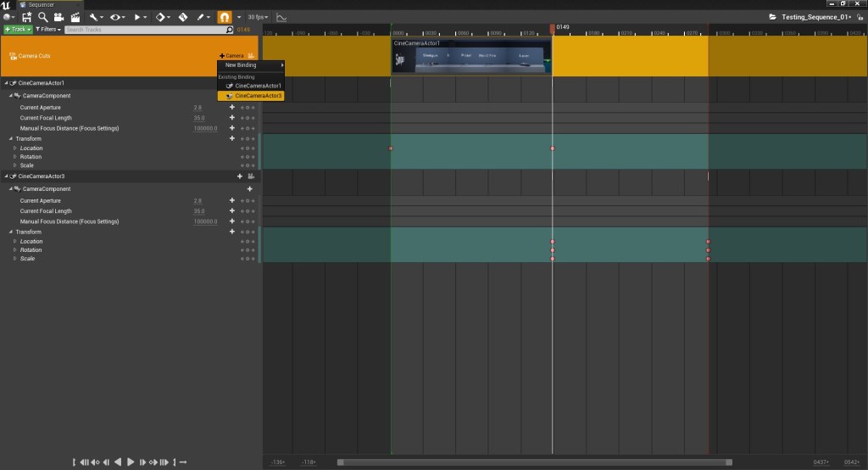Click the Find in Content Browser magnifier icon

(42, 17)
